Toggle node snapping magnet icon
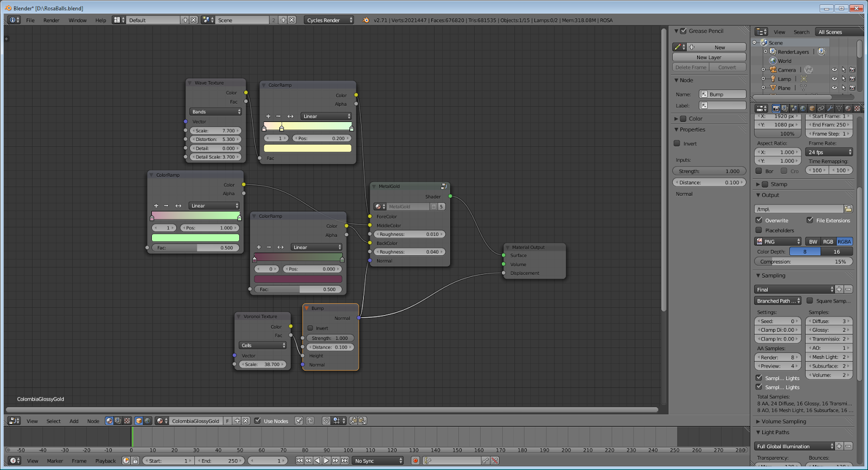868x470 pixels. click(326, 421)
